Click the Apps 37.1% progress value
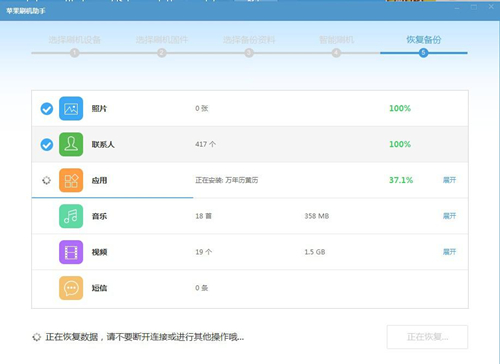500x364 pixels. (401, 180)
